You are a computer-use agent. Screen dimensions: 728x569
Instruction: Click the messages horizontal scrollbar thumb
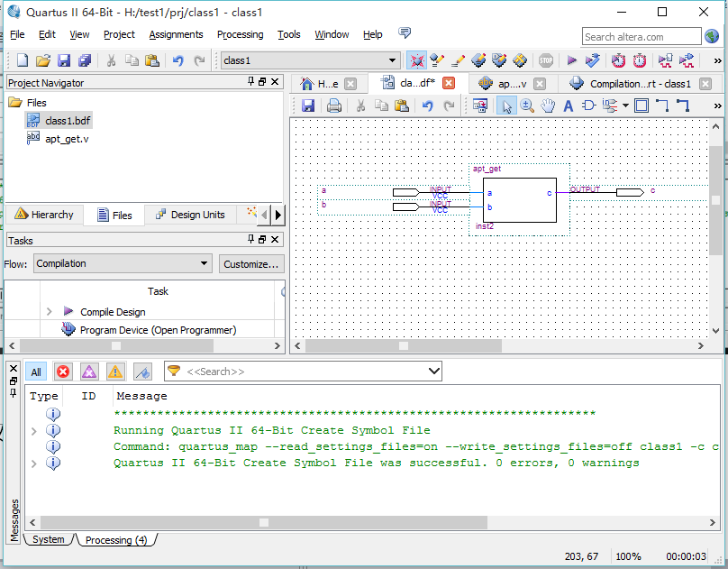tap(263, 522)
